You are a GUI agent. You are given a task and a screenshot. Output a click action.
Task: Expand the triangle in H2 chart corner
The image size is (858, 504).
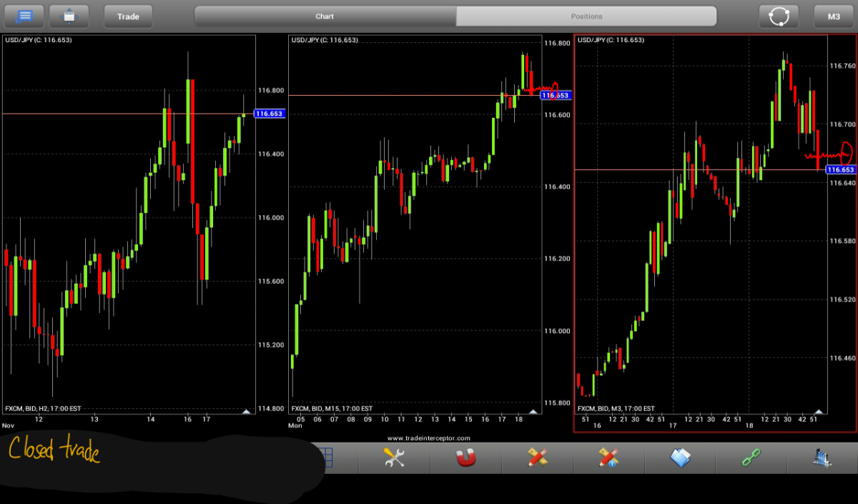click(x=247, y=411)
